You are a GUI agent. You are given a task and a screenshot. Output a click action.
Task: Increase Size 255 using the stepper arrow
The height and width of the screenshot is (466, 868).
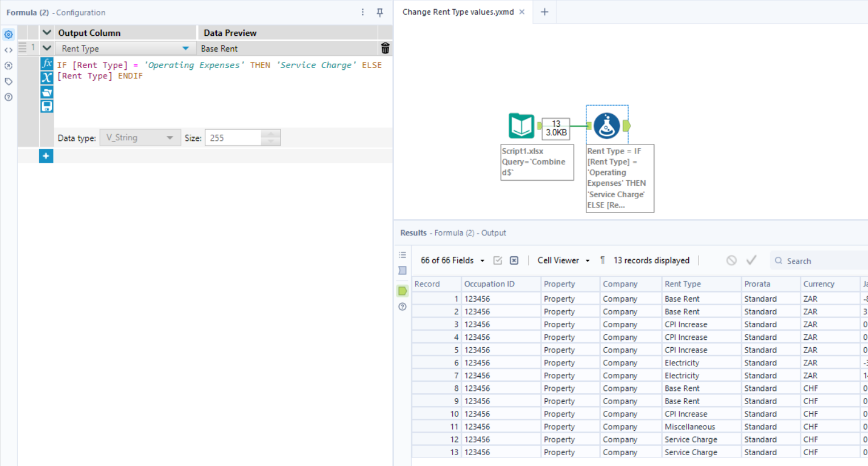point(271,134)
